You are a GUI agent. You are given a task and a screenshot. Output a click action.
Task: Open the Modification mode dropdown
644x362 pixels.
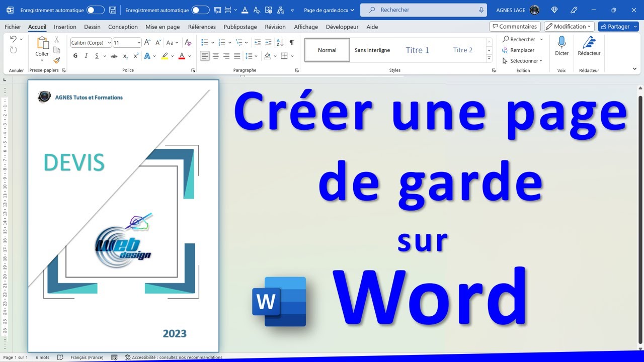coord(569,27)
